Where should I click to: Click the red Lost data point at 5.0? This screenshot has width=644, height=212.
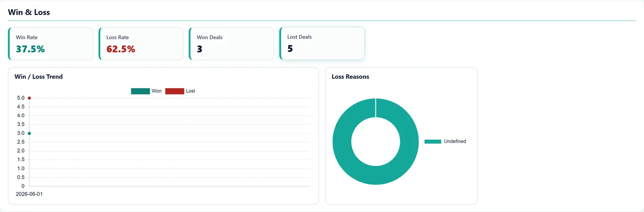29,98
